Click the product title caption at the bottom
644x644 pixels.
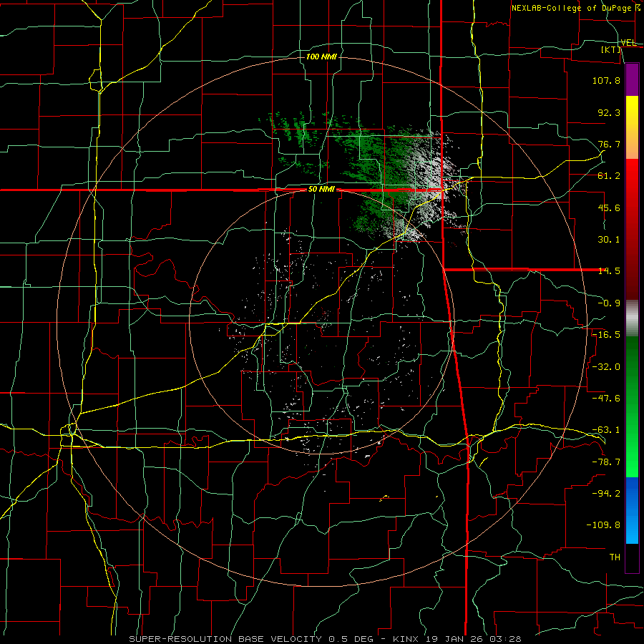tap(325, 639)
